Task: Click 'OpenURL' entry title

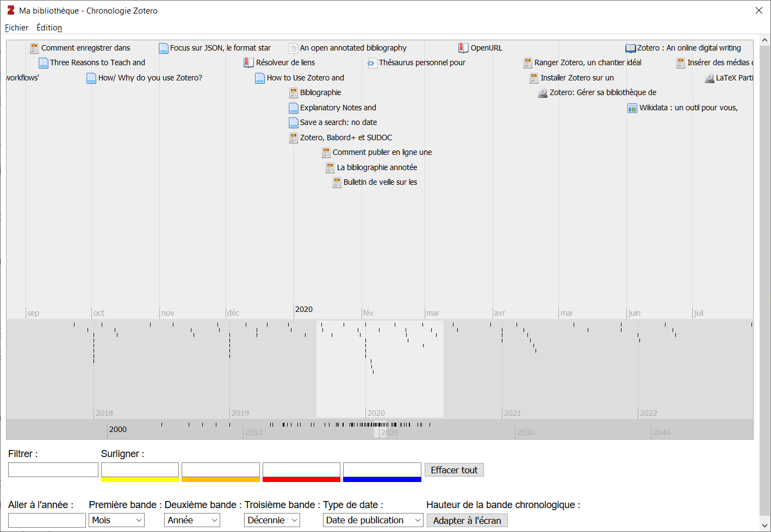Action: (x=487, y=48)
